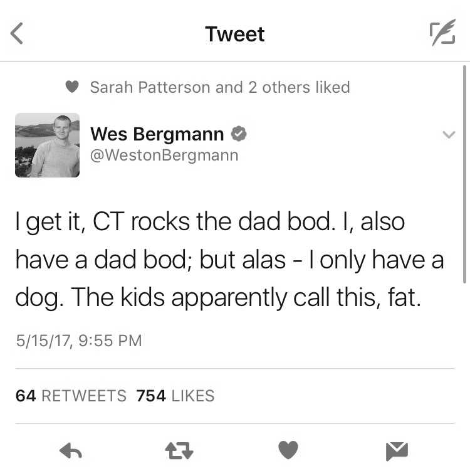Open the compose new tweet icon
This screenshot has height=476, width=470.
[442, 33]
